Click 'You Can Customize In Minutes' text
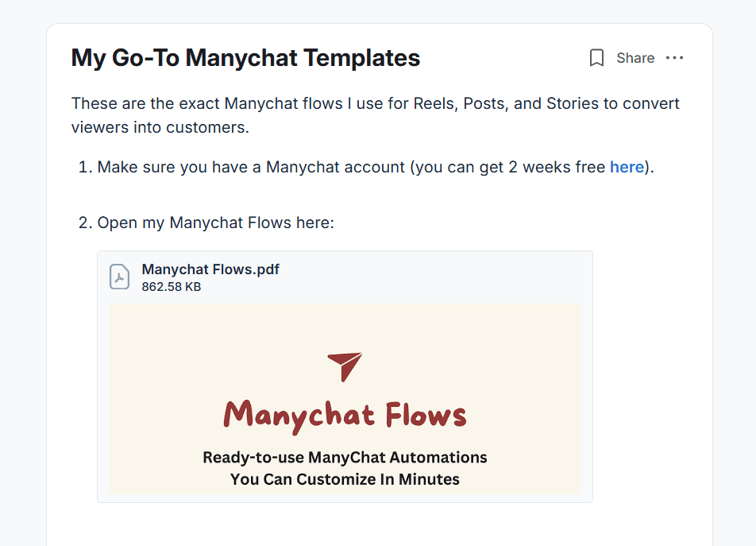756x546 pixels. point(345,479)
